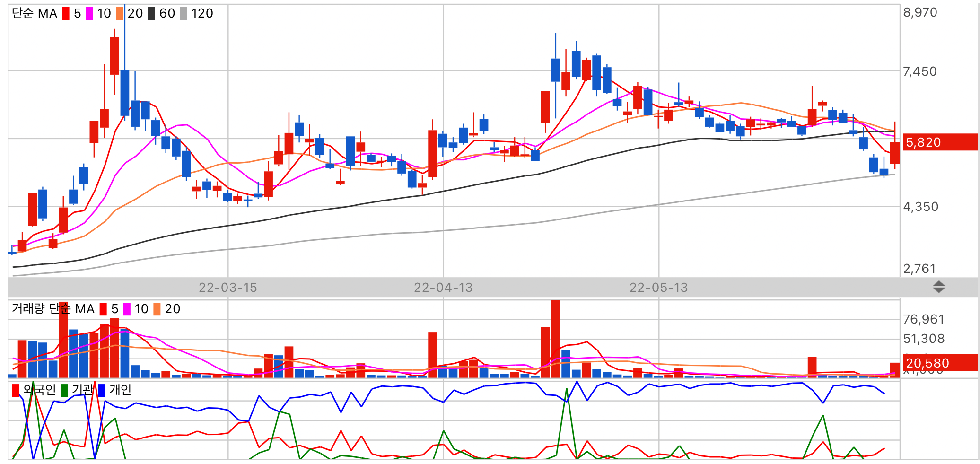Click the 단순 MA legend label

35,13
